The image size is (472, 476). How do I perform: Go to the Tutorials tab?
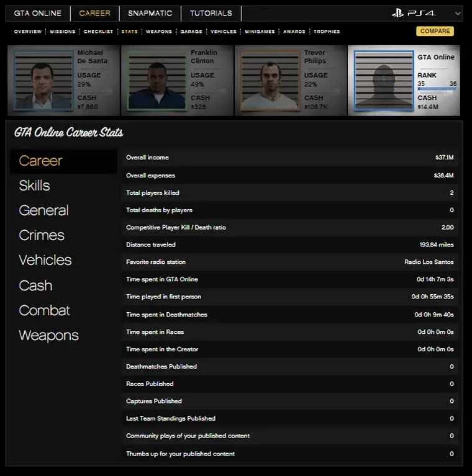pyautogui.click(x=211, y=14)
